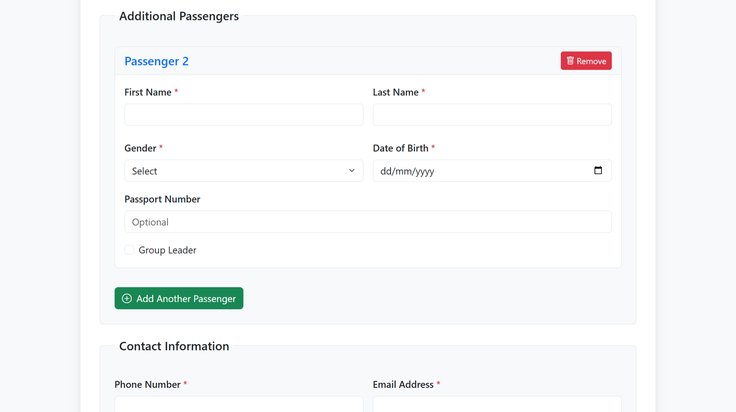736x412 pixels.
Task: Open the Gender Select combo box
Action: click(x=244, y=171)
